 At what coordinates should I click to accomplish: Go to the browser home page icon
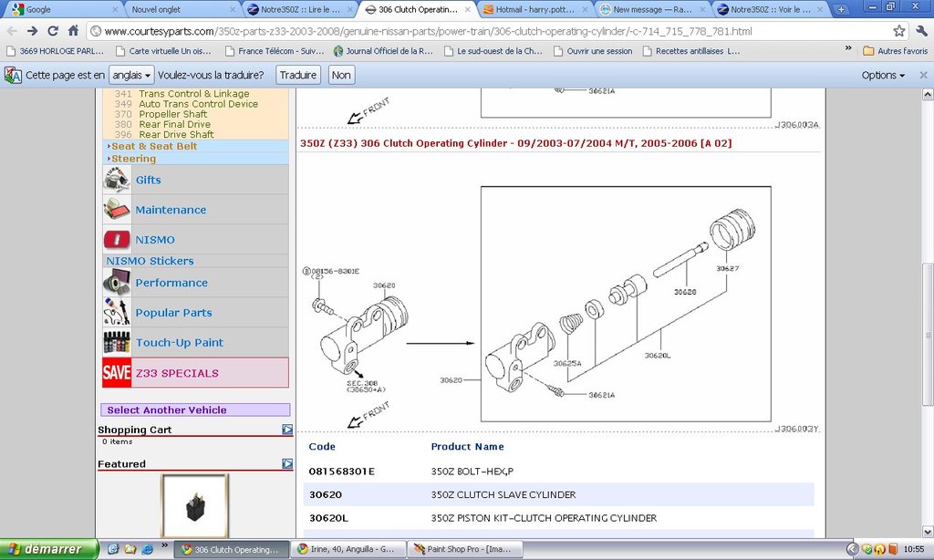pyautogui.click(x=73, y=31)
